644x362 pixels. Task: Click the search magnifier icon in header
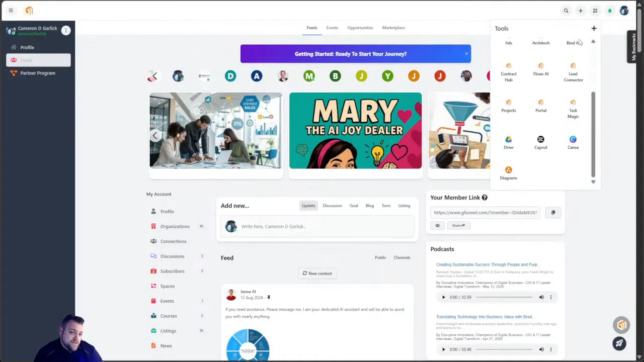pos(566,11)
